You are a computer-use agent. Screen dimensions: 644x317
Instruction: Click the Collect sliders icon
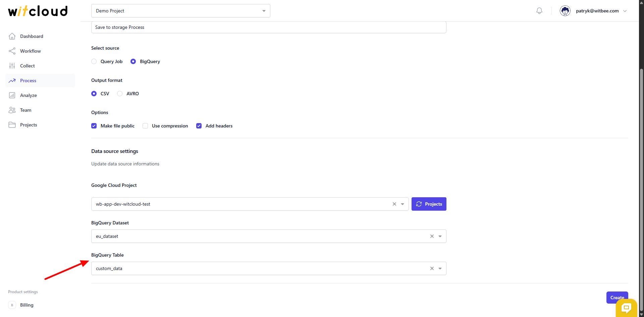tap(12, 66)
